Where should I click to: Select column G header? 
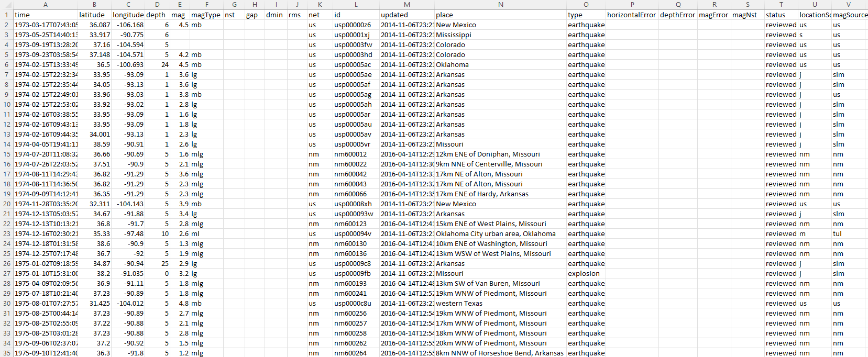point(234,5)
